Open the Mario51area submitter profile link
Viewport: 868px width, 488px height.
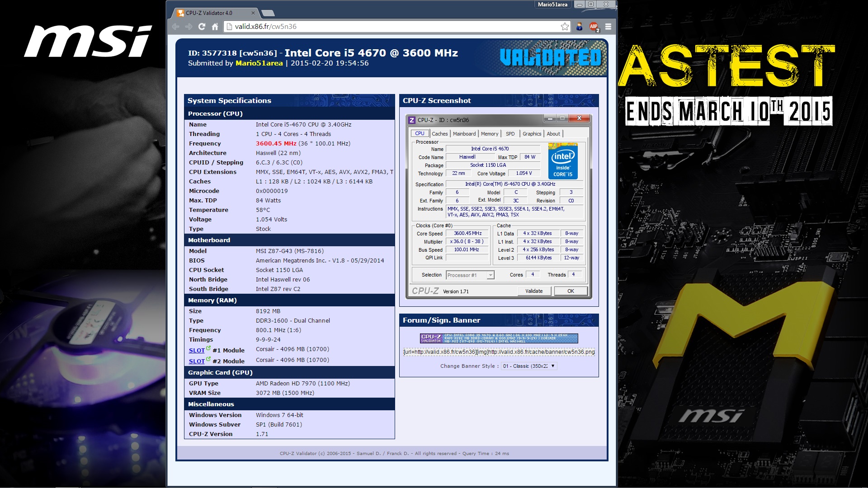[259, 63]
